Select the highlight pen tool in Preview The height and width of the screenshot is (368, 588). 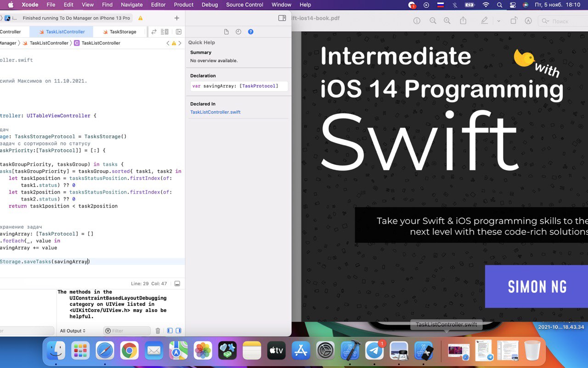485,21
